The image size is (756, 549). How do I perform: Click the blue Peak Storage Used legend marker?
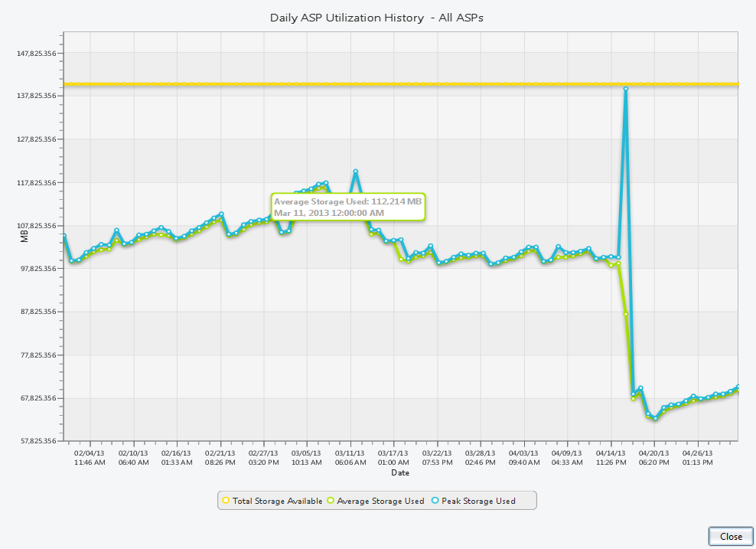[x=435, y=501]
